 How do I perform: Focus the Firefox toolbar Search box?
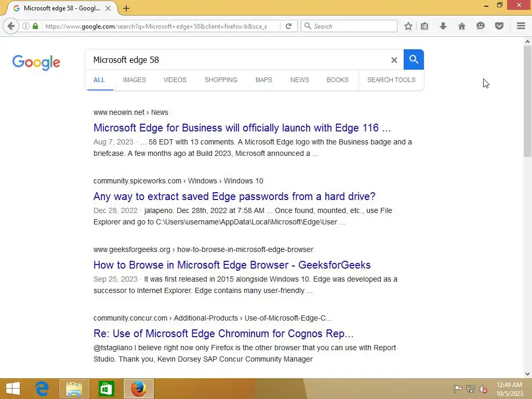pos(349,26)
